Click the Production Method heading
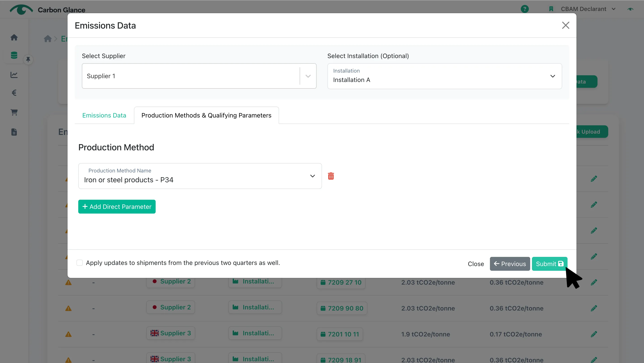This screenshot has width=644, height=363. (116, 147)
